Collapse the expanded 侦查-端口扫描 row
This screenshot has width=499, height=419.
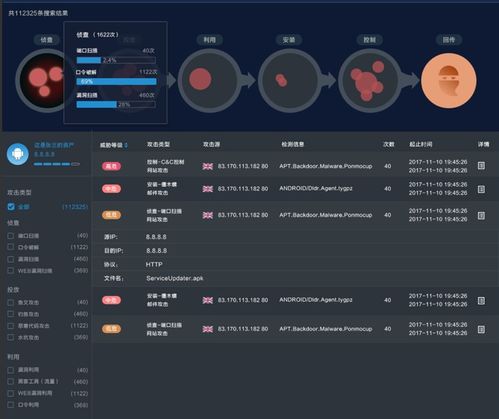pos(295,215)
